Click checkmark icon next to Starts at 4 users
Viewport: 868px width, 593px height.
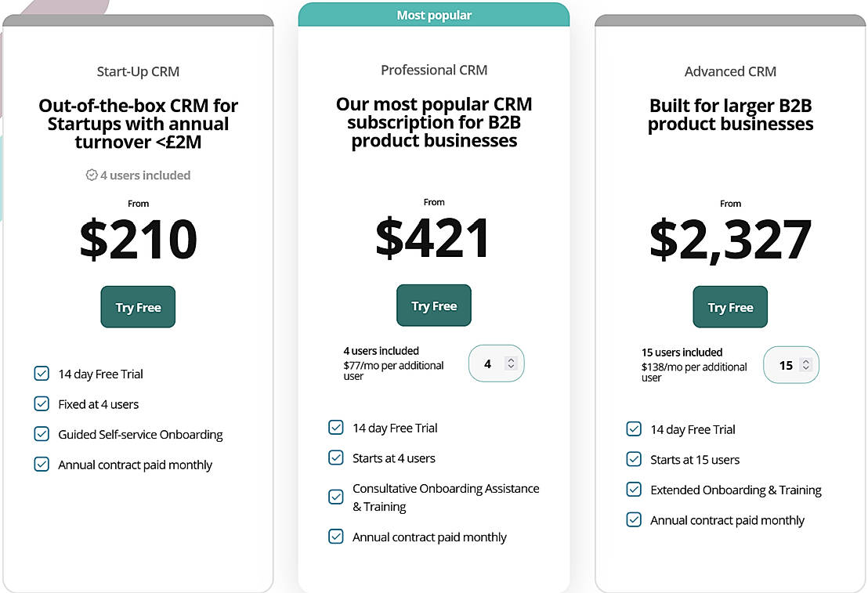pyautogui.click(x=336, y=457)
